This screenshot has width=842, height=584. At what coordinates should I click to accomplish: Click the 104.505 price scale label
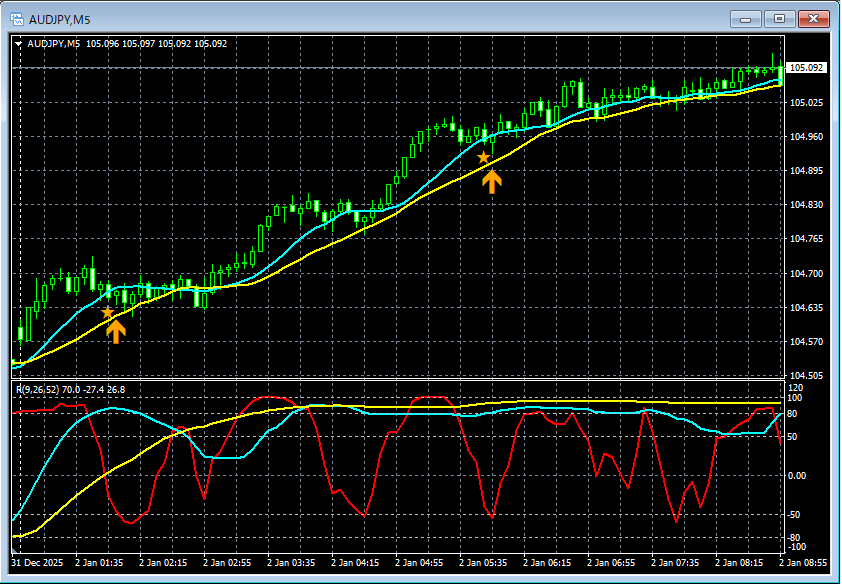(x=806, y=376)
